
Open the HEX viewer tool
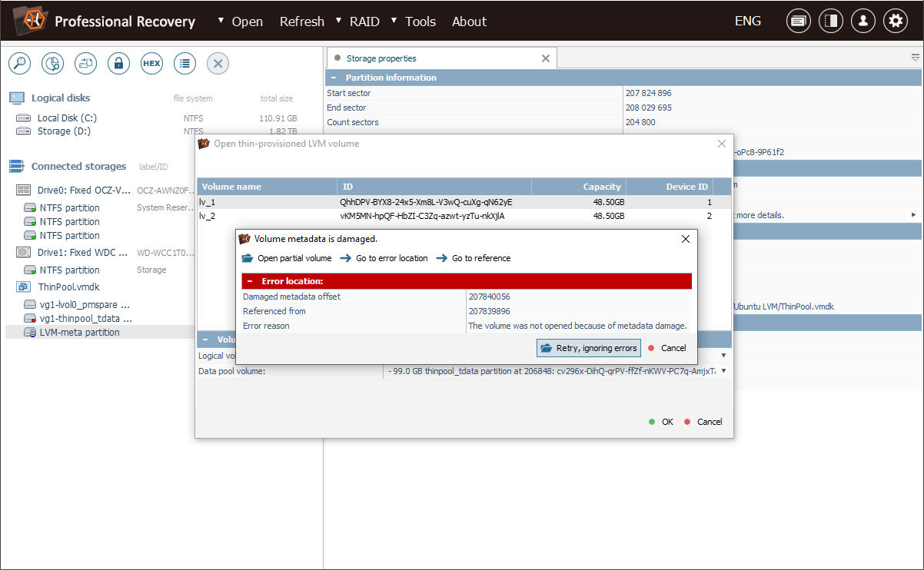tap(151, 64)
